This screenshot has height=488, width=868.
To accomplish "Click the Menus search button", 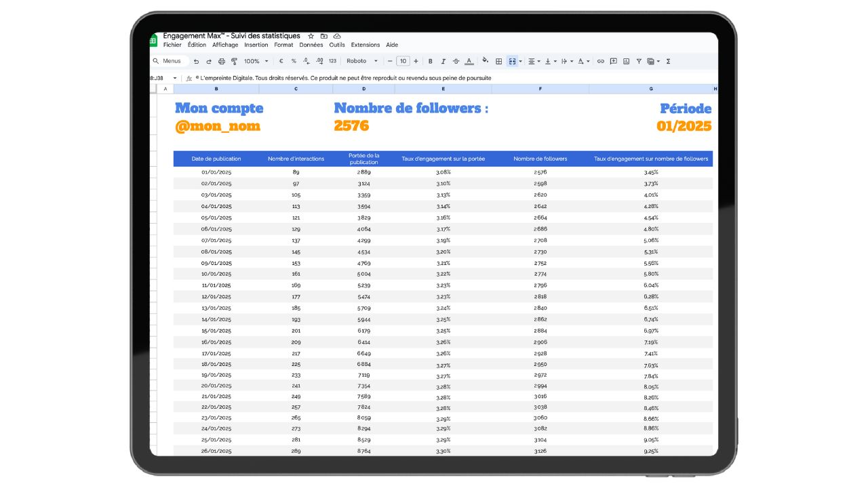I will point(166,61).
